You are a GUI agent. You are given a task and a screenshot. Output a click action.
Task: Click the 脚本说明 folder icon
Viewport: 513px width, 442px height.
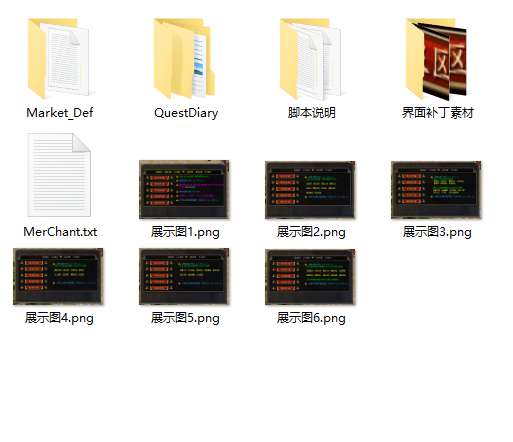[310, 59]
